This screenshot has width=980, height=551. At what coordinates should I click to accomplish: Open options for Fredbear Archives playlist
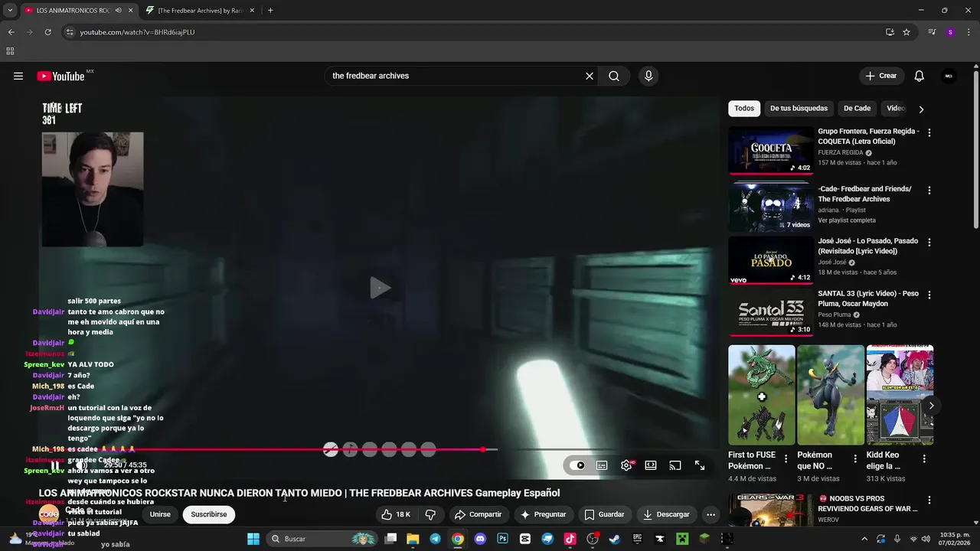[x=929, y=190]
